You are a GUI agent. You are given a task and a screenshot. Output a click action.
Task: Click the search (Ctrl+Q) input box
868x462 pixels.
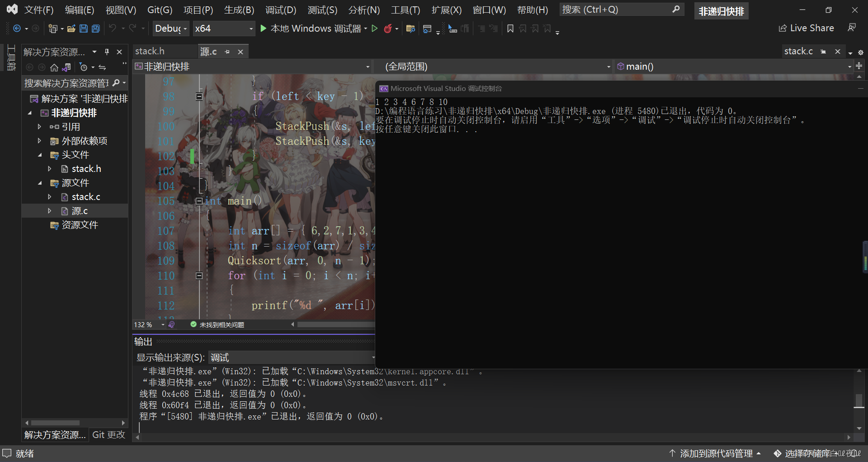(x=621, y=10)
